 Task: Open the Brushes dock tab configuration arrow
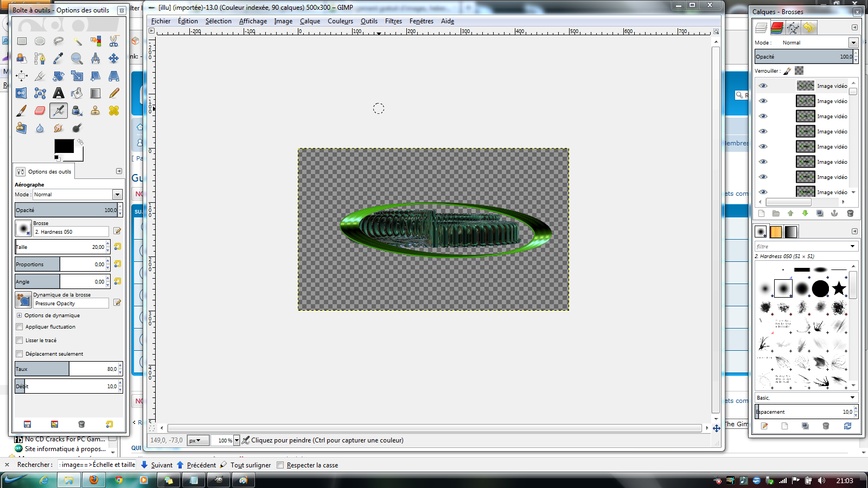point(854,232)
